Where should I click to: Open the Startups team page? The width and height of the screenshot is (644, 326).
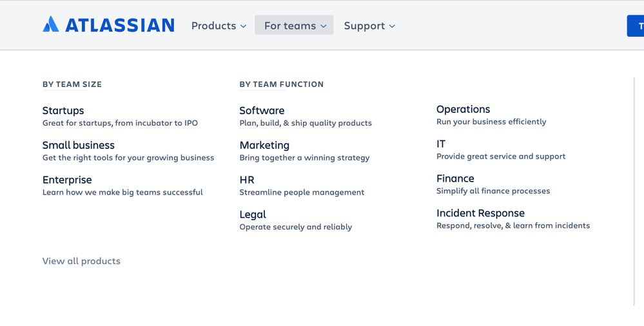(x=63, y=110)
